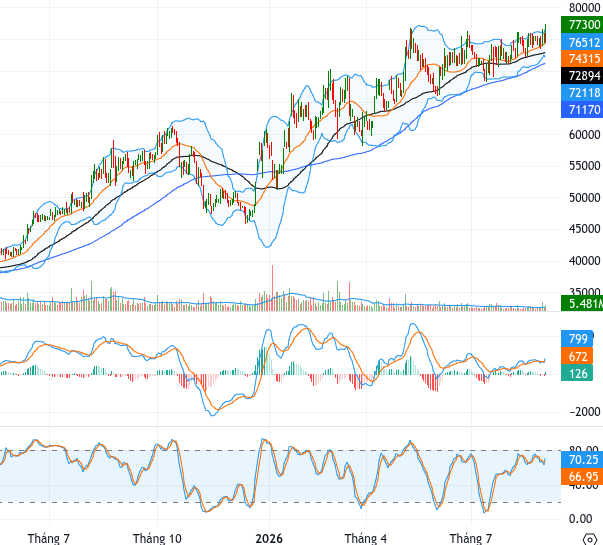This screenshot has height=545, width=603.
Task: Click the 72118 lower band value label
Action: [582, 92]
